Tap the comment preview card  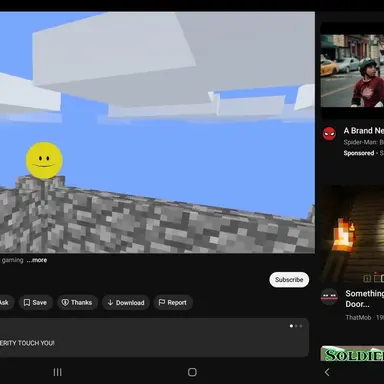coord(154,338)
